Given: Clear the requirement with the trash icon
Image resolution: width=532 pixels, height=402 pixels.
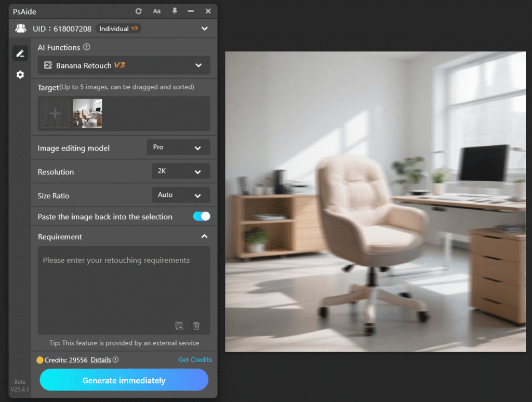Looking at the screenshot, I should (x=196, y=326).
